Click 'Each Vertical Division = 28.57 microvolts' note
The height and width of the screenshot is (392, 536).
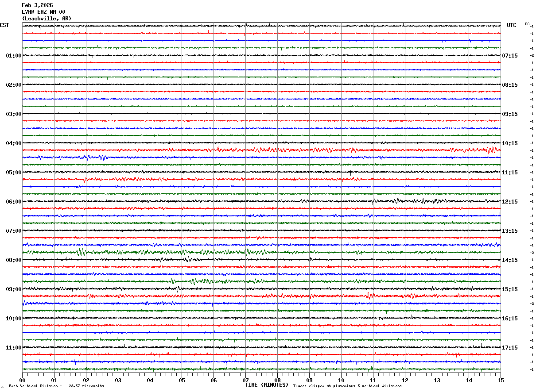pyautogui.click(x=56, y=386)
